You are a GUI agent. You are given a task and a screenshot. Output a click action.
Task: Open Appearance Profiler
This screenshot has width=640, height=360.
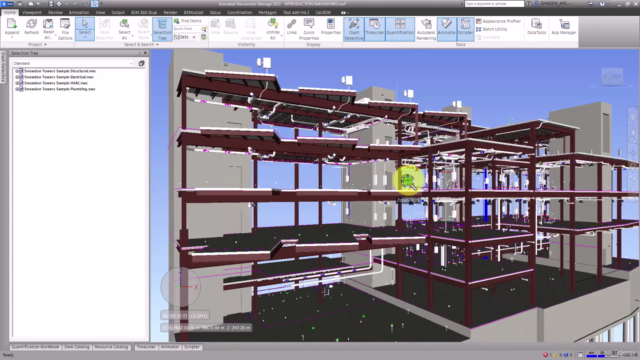pos(498,21)
